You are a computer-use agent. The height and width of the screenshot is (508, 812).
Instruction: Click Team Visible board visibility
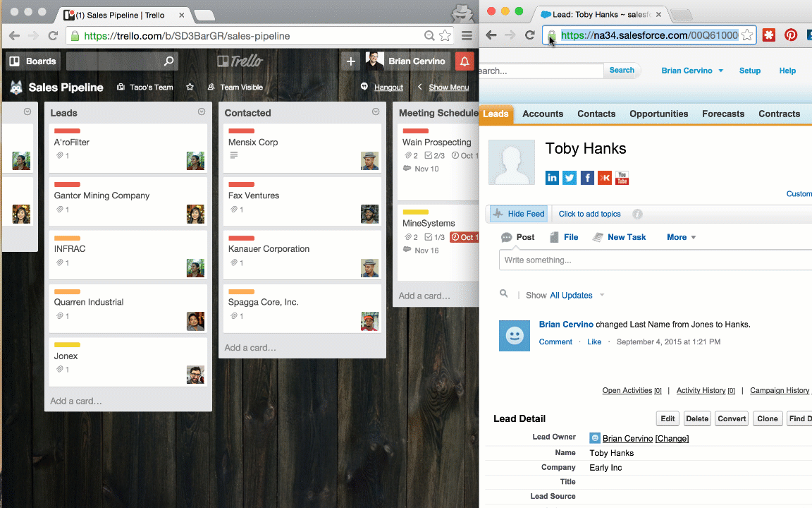coord(235,87)
